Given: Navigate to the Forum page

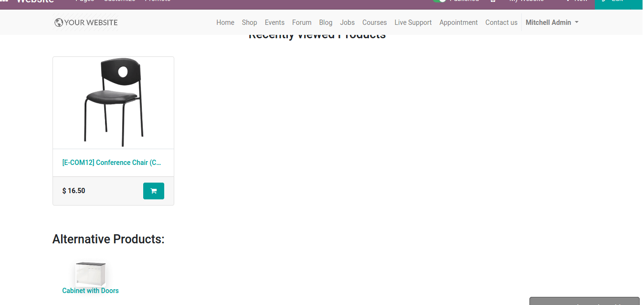Looking at the screenshot, I should point(302,22).
